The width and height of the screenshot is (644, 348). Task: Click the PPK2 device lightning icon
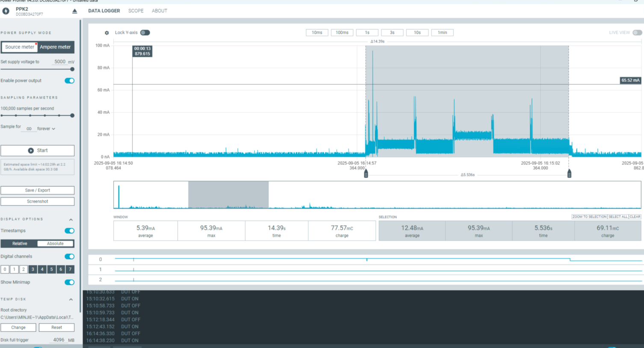click(x=6, y=11)
